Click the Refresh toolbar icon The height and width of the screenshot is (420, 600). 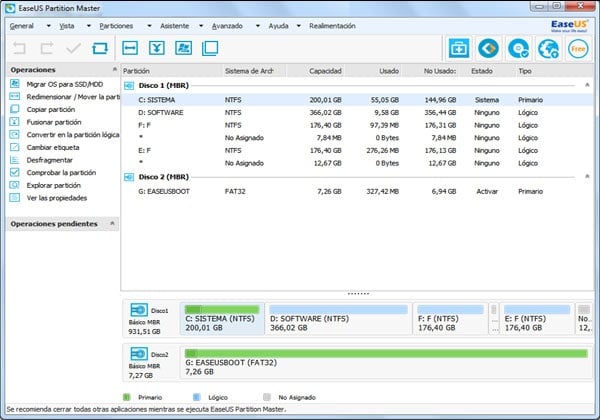pyautogui.click(x=100, y=48)
